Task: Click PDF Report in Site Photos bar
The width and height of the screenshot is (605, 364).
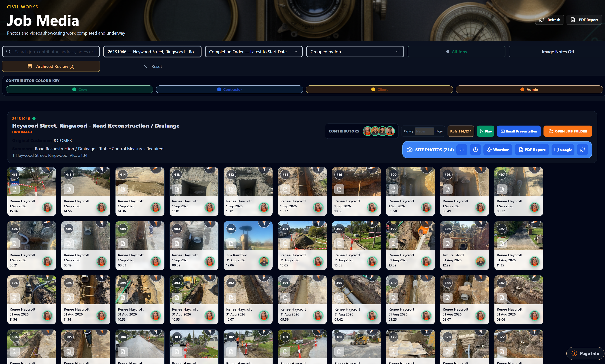Action: tap(532, 150)
